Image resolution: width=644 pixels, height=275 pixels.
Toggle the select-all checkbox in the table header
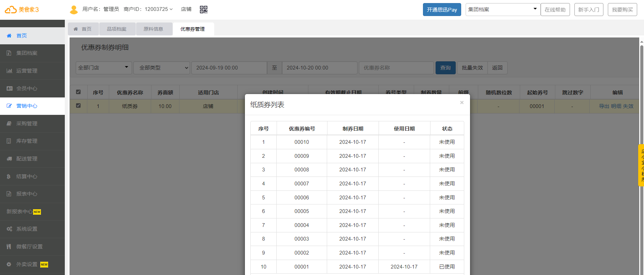pos(78,92)
